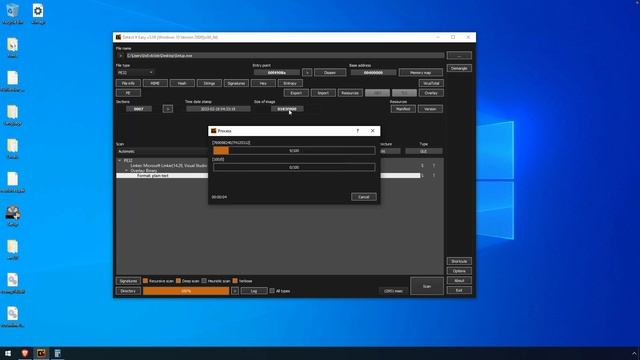
Task: Open the Hex viewer
Action: tap(263, 83)
